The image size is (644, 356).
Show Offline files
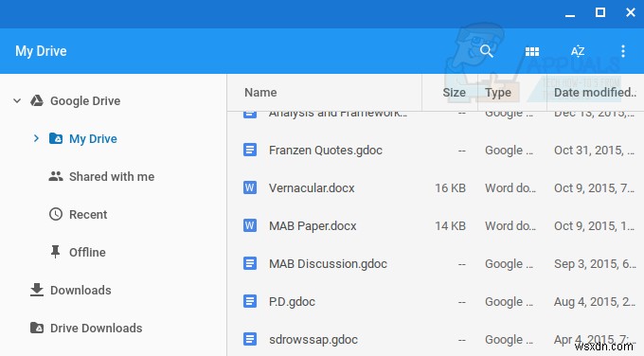[x=87, y=252]
